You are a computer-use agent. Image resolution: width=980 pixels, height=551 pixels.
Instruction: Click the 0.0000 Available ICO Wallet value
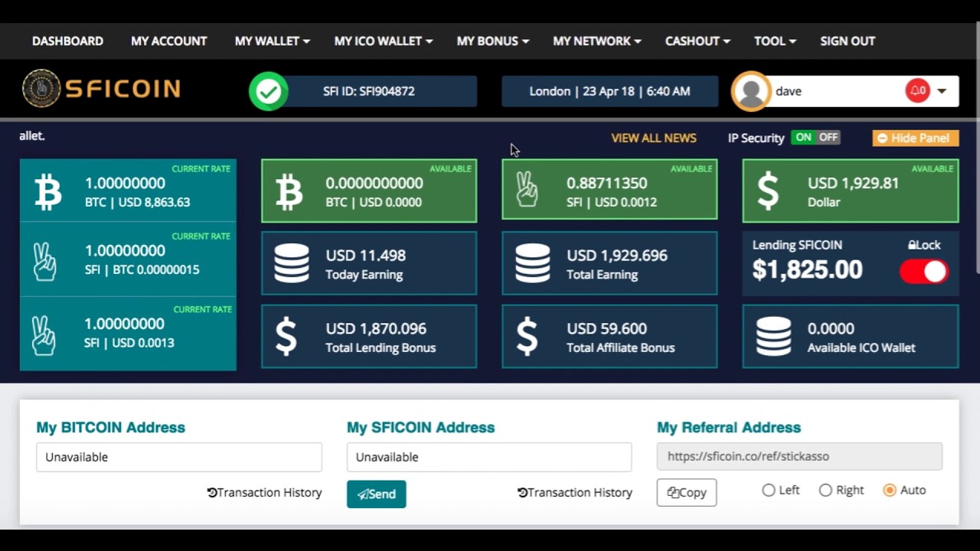pyautogui.click(x=831, y=328)
